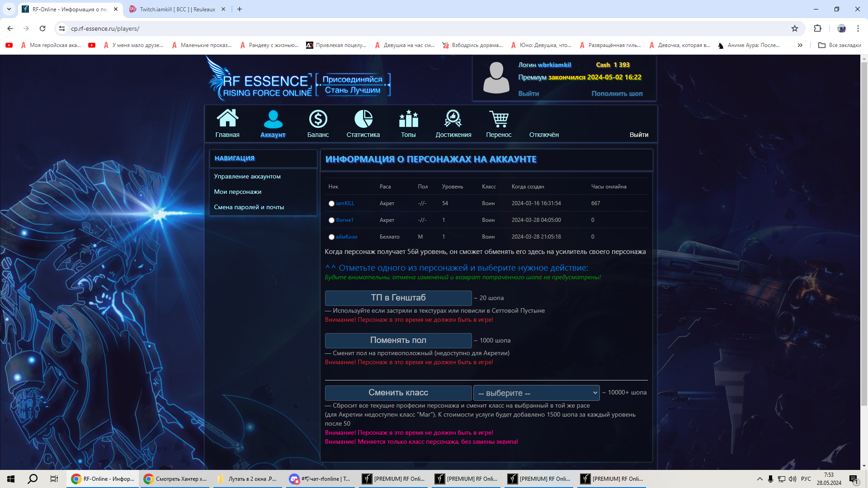
Task: Open the Главная home icon
Action: coord(227,119)
